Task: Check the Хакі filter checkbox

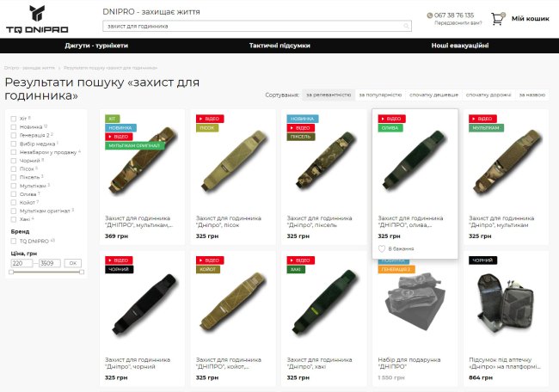Action: click(14, 219)
